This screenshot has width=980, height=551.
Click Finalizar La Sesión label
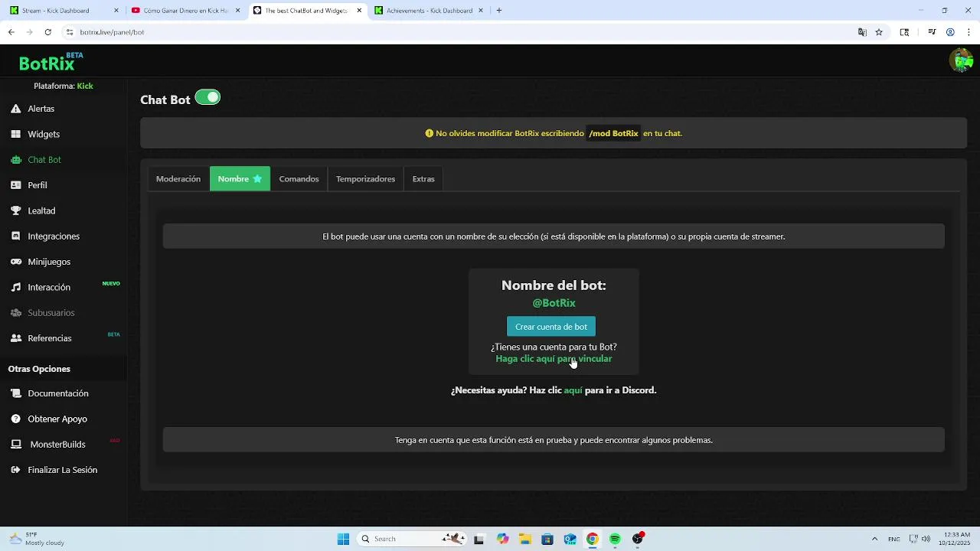pos(63,470)
